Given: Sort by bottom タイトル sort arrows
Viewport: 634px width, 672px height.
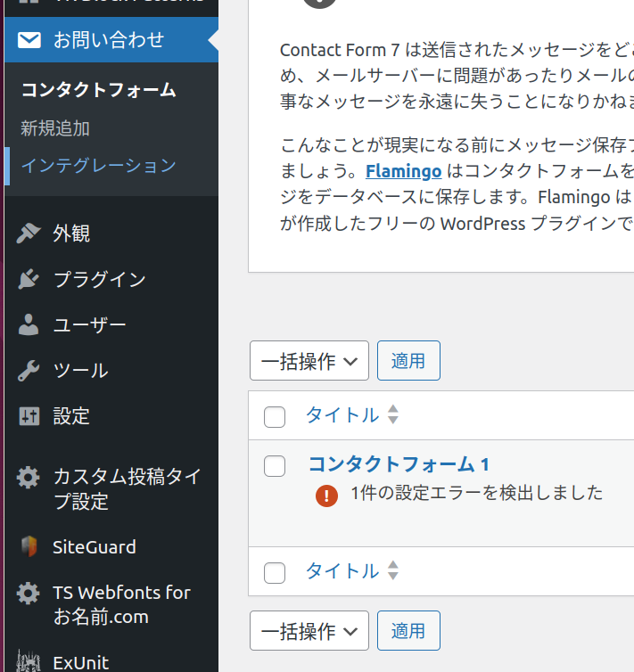Looking at the screenshot, I should pos(393,570).
